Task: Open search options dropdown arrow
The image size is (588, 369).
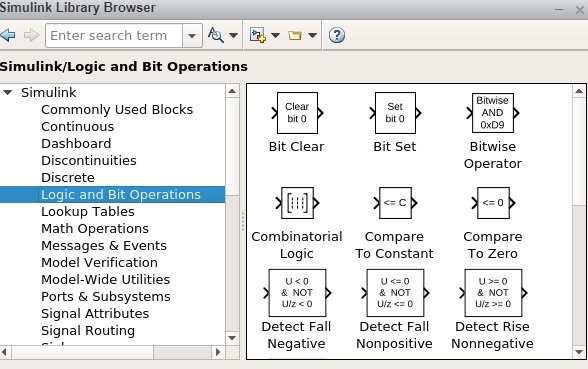Action: (x=233, y=36)
